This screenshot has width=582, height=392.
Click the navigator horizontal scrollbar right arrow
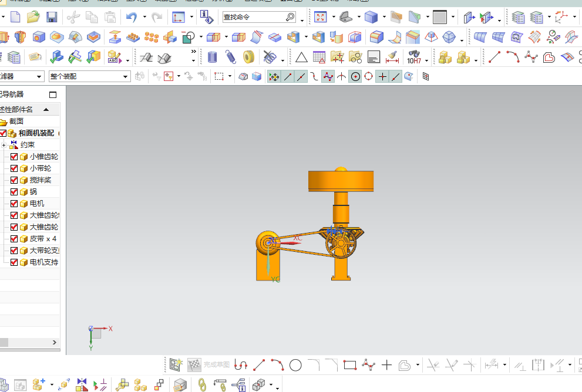click(55, 342)
